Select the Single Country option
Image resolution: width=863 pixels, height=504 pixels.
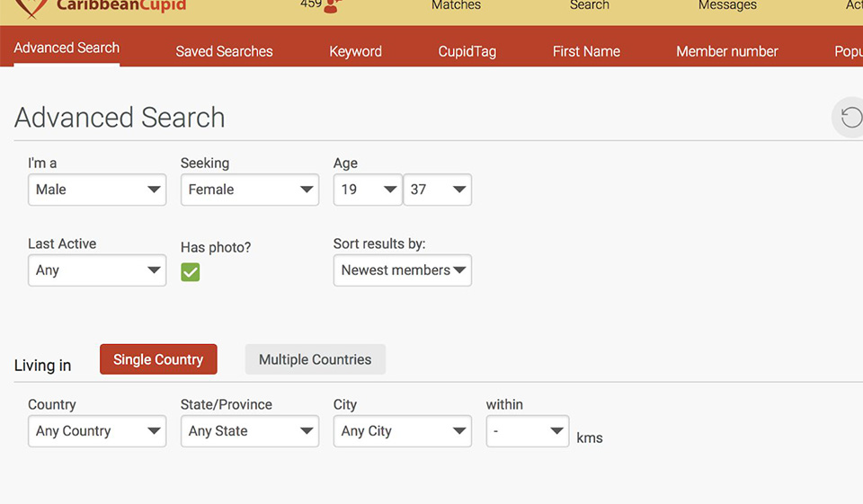pos(158,359)
